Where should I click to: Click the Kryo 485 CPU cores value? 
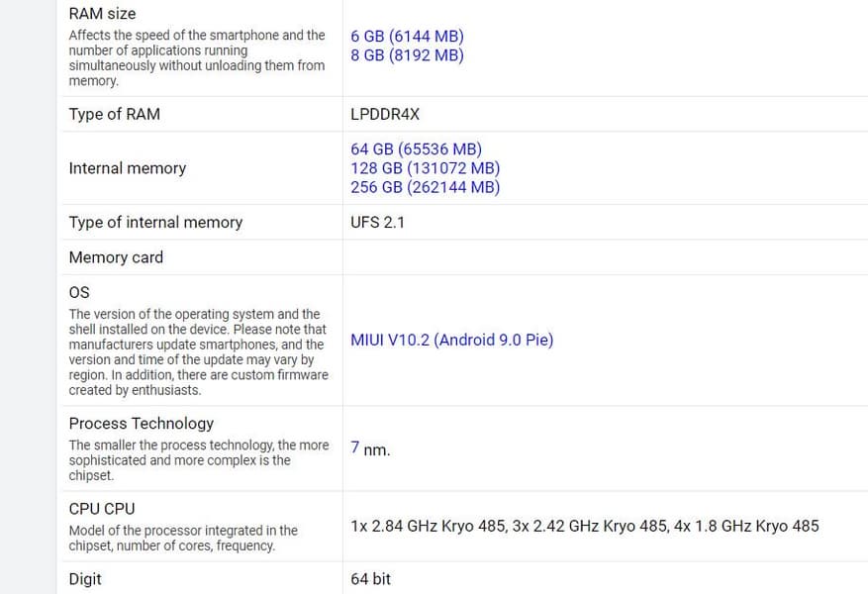[x=584, y=526]
